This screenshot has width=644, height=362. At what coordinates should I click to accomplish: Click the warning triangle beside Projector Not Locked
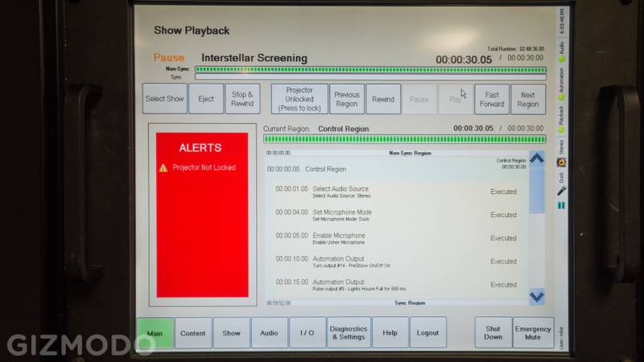coord(163,168)
